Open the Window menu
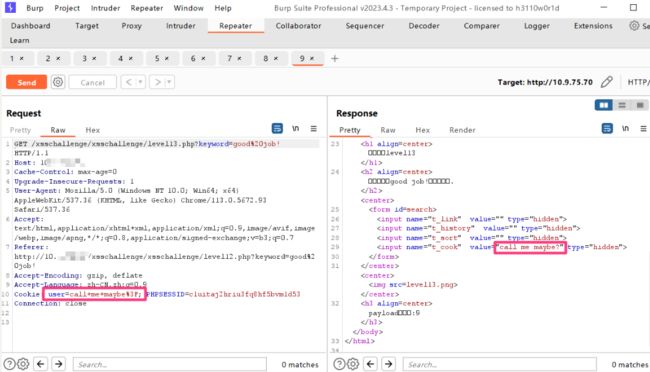 pos(188,8)
